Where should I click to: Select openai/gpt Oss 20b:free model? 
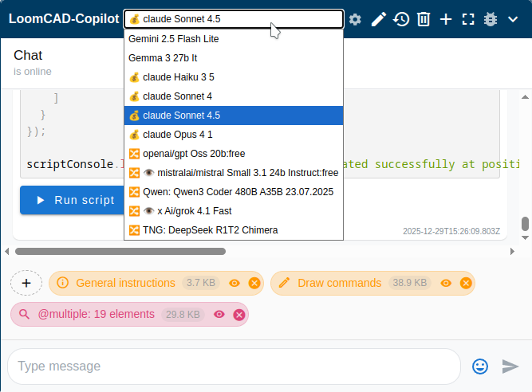234,154
